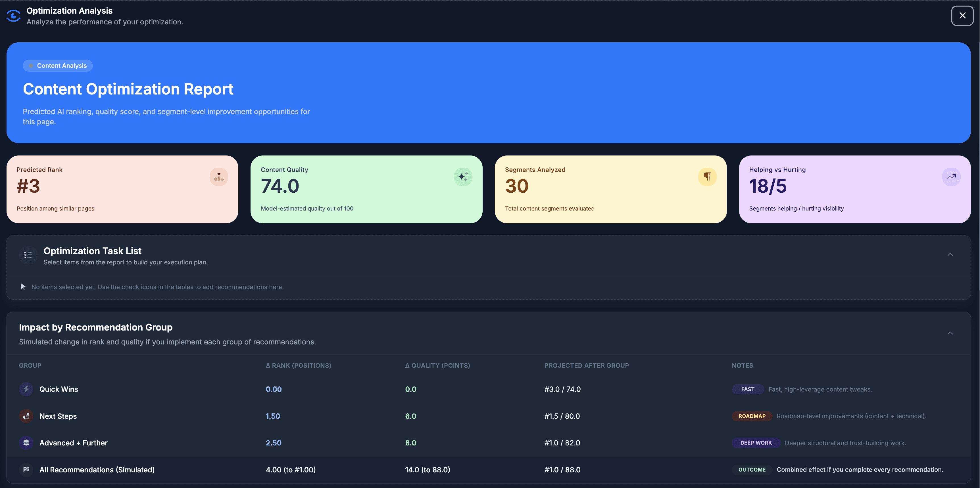Click the Content Analysis pill badge
This screenshot has width=980, height=488.
[x=58, y=66]
